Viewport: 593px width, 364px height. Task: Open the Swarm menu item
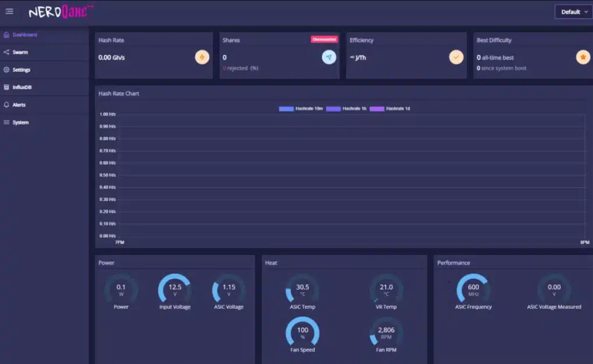coord(20,52)
